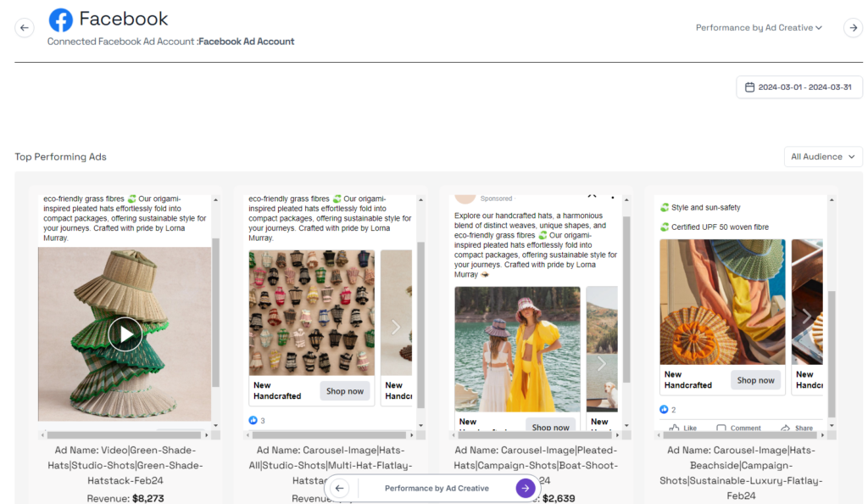The height and width of the screenshot is (504, 868).
Task: Click the Connected Facebook Ad Account text
Action: [170, 42]
